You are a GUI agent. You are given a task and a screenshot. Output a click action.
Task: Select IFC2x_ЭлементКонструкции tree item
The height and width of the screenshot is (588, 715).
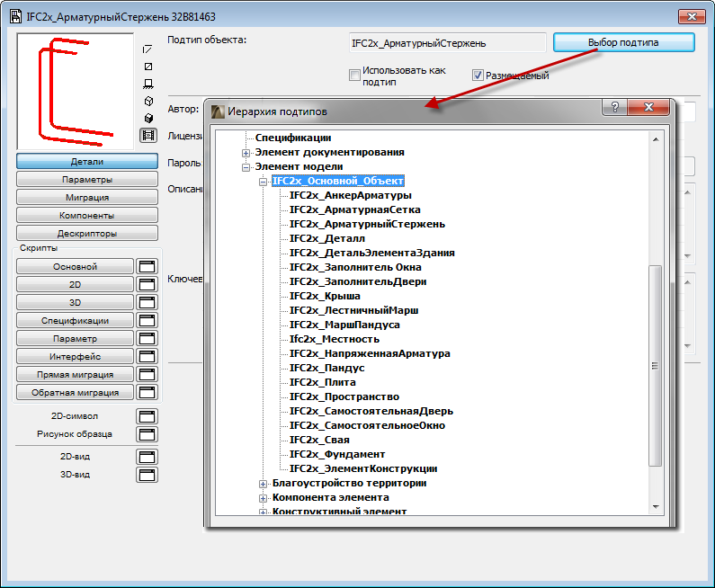[x=363, y=468]
